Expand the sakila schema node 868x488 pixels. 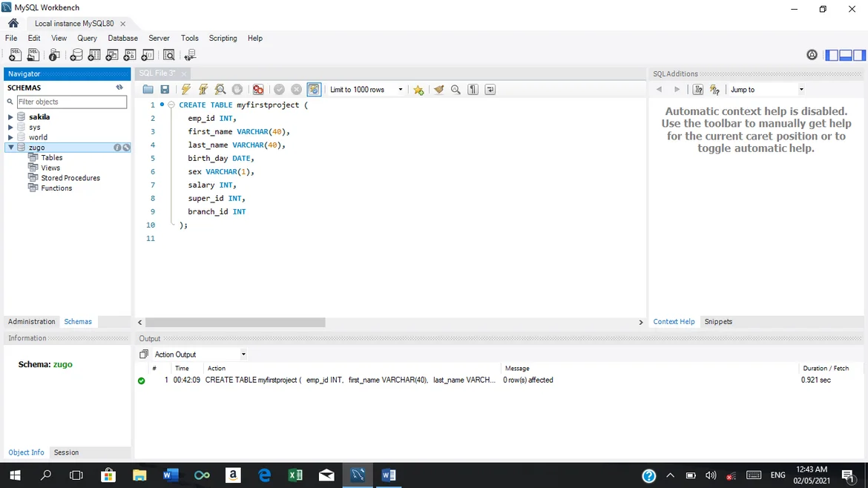coord(10,117)
